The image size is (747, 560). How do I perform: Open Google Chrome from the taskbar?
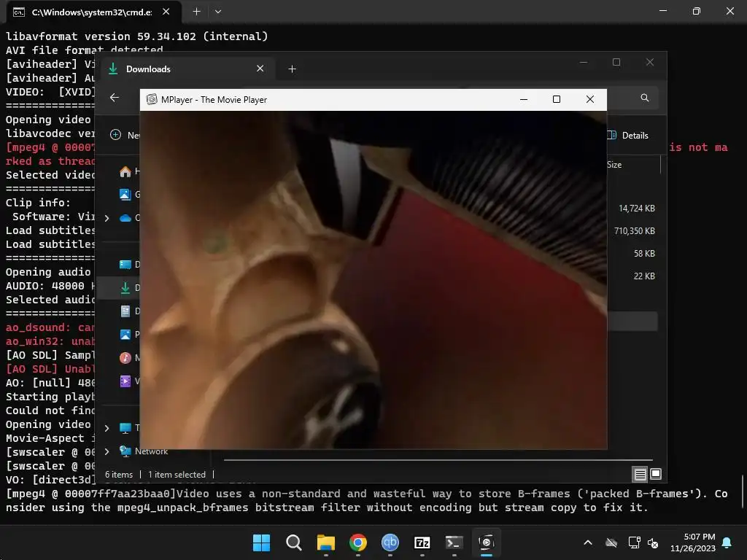(x=357, y=542)
